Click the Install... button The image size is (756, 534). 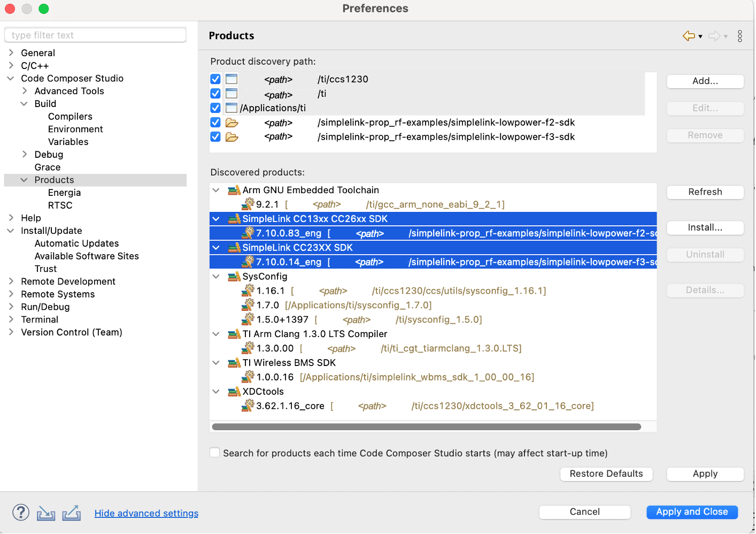click(705, 228)
